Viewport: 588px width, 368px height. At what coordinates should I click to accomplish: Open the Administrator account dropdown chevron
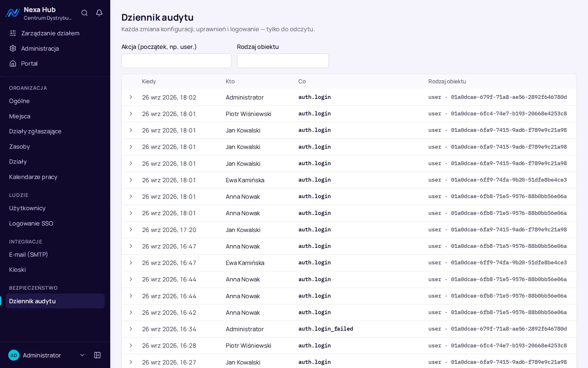click(82, 355)
